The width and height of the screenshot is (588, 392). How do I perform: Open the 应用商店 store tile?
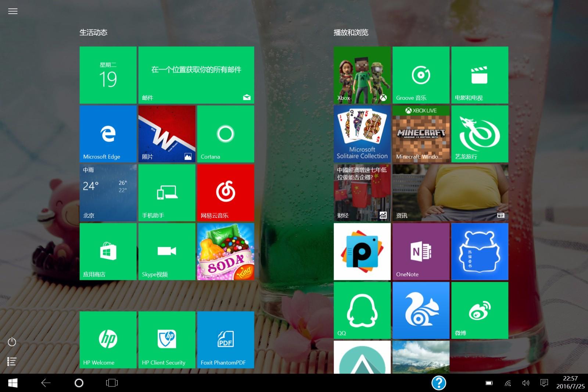point(108,252)
